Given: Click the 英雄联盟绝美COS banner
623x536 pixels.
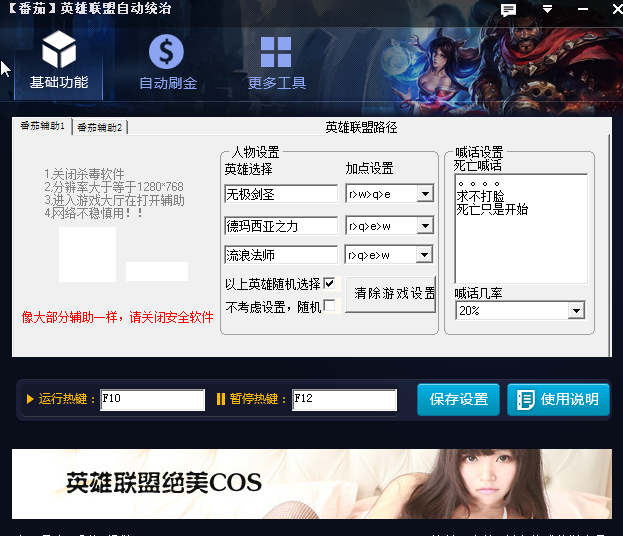Looking at the screenshot, I should 312,484.
